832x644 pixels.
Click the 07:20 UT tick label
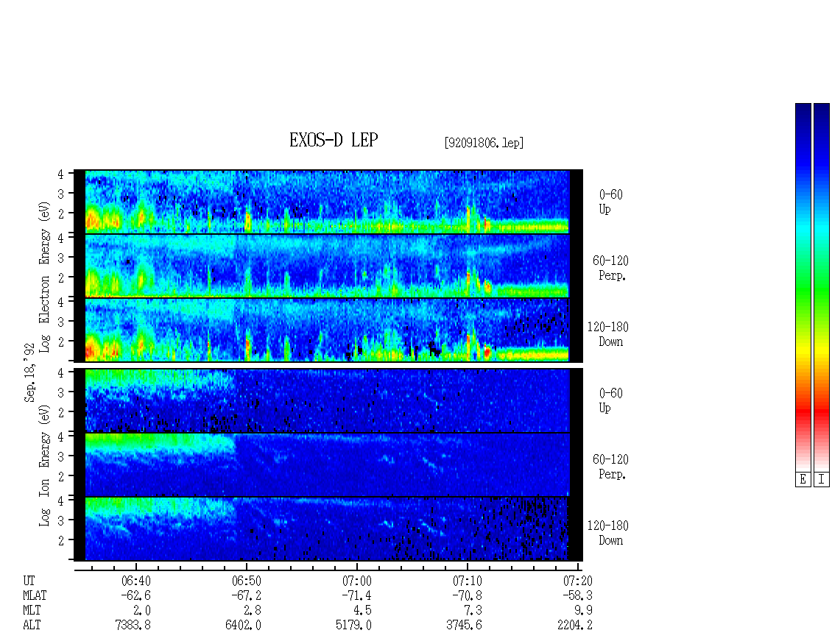click(x=578, y=581)
